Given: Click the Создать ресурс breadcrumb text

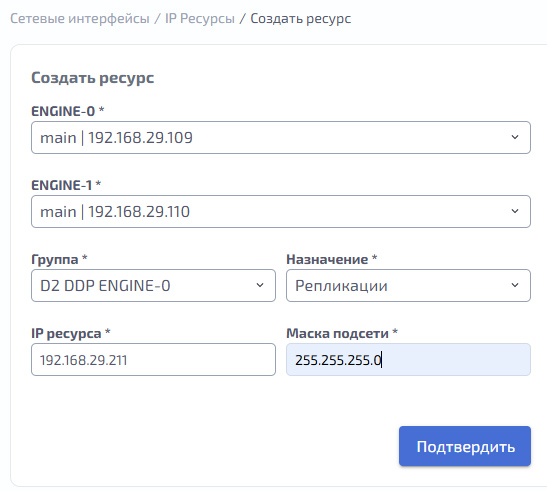Looking at the screenshot, I should [301, 18].
